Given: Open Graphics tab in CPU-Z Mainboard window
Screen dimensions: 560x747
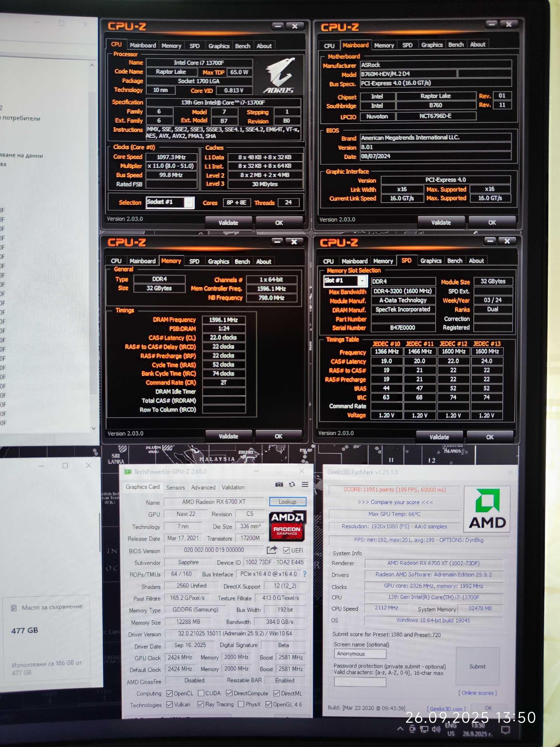Looking at the screenshot, I should (x=432, y=45).
